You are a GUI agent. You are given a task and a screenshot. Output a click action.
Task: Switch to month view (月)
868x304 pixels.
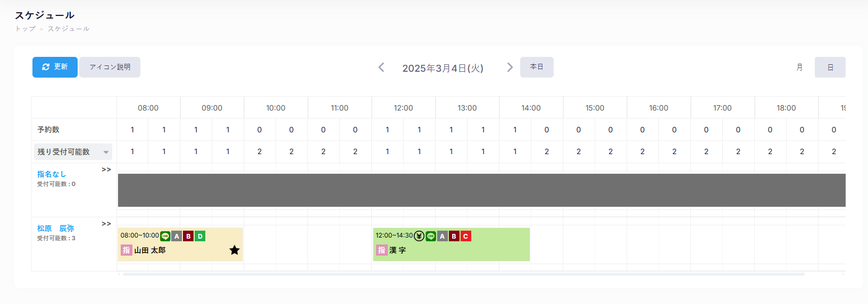(x=799, y=67)
